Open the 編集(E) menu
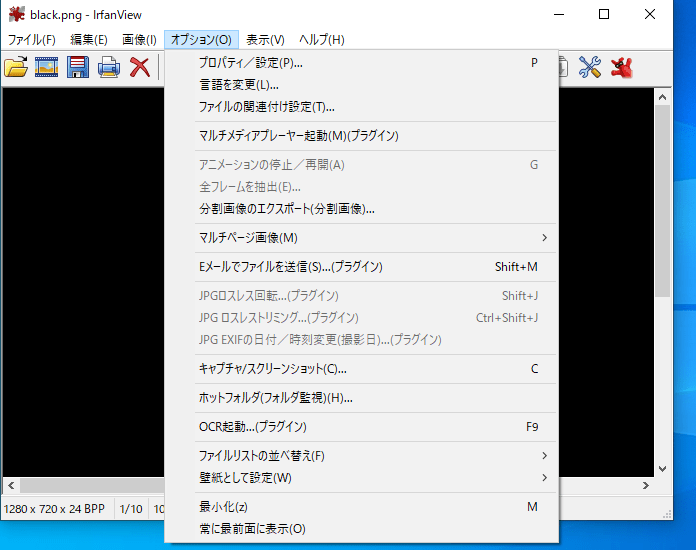Viewport: 696px width, 550px height. 89,40
